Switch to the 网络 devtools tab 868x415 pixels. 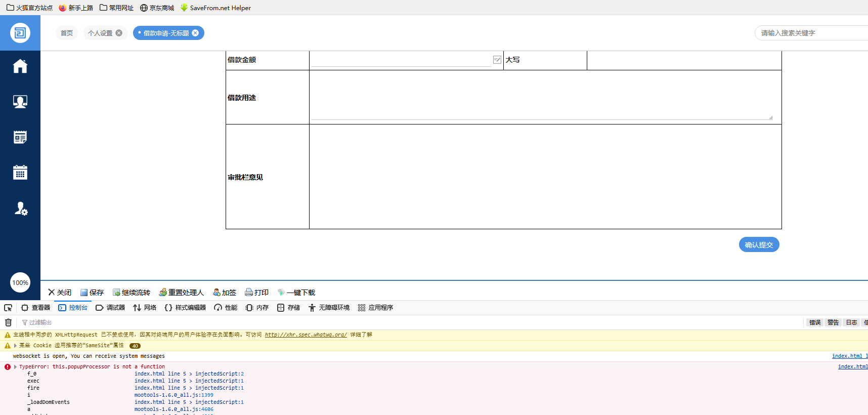[x=145, y=308]
